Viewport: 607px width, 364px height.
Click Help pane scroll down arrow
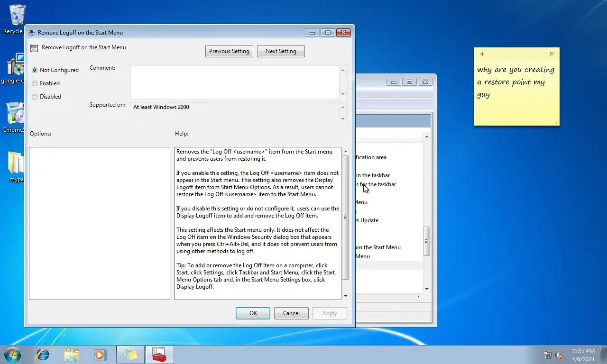[x=345, y=296]
